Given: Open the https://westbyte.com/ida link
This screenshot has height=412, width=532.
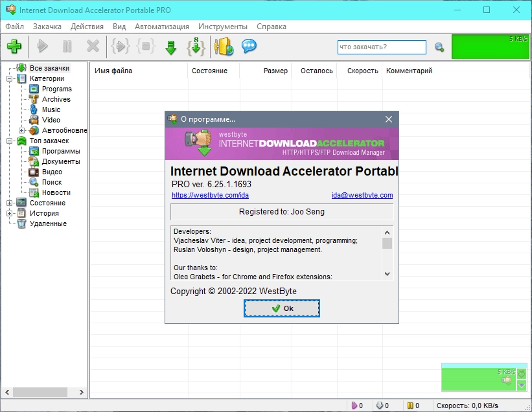Looking at the screenshot, I should [x=210, y=196].
